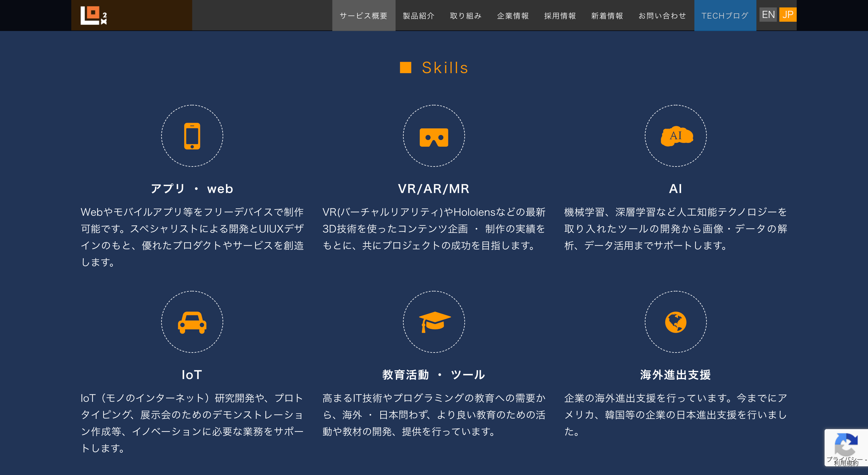
Task: Click the globe overseas support icon
Action: 675,322
